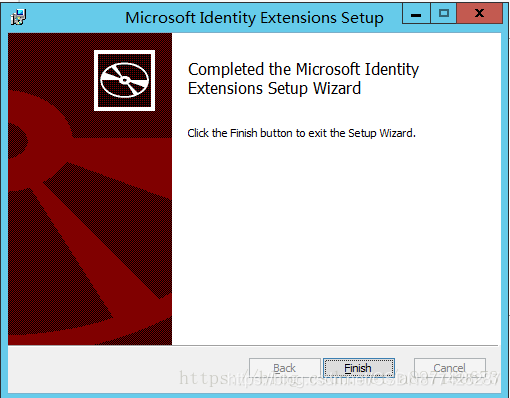Click the empty white area below the instruction text
Screen dimensions: 510x398
[x=336, y=240]
